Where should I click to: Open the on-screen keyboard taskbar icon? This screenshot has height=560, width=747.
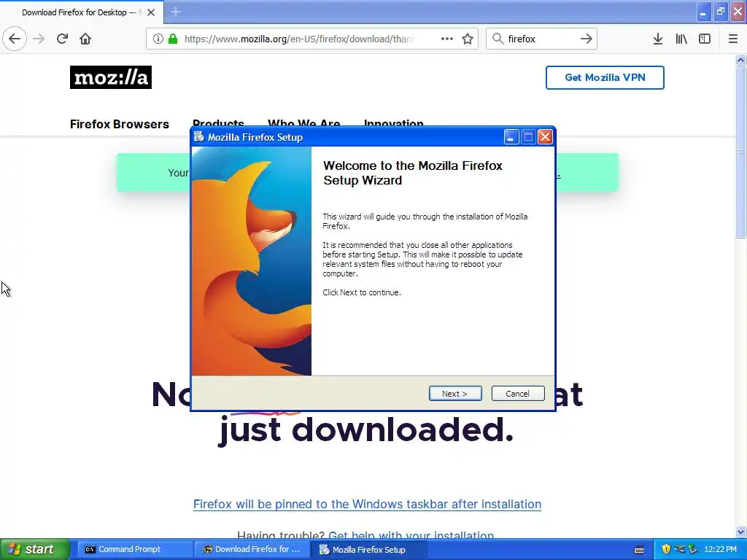[639, 550]
